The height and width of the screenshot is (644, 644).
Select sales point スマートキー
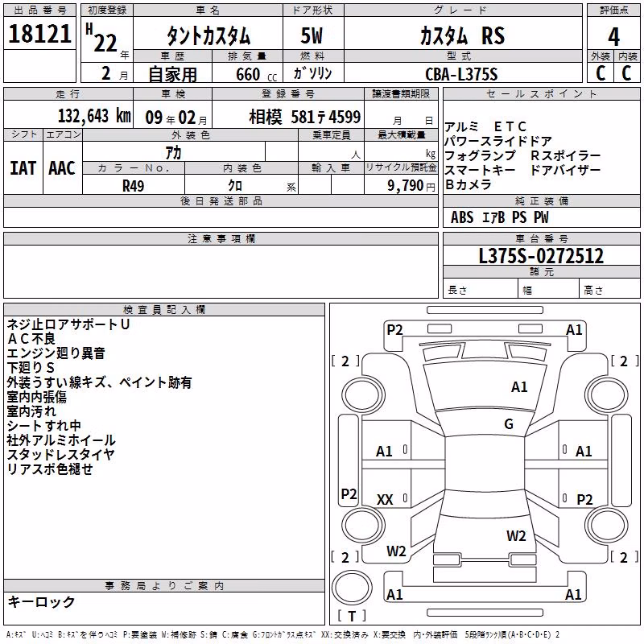click(480, 170)
